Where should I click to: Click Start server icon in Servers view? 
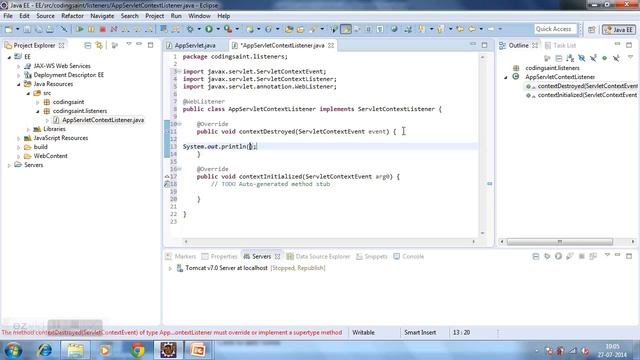click(x=558, y=256)
